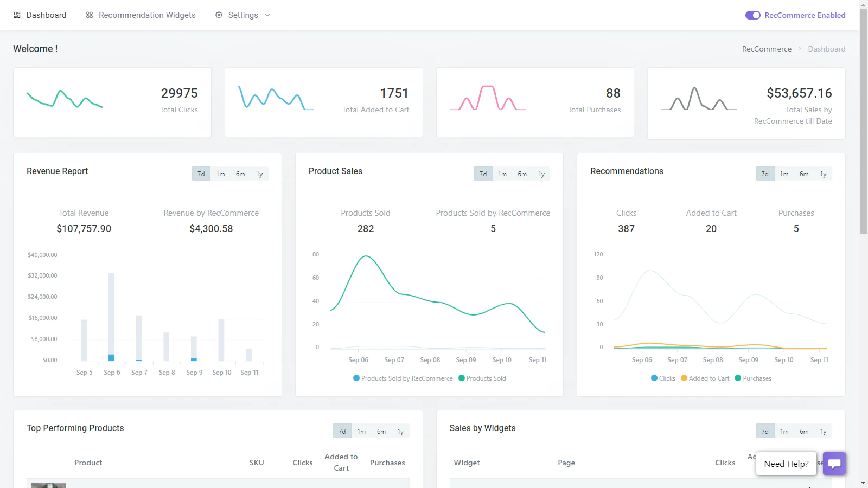
Task: Toggle the Added to Cart legend swatch
Action: 684,378
